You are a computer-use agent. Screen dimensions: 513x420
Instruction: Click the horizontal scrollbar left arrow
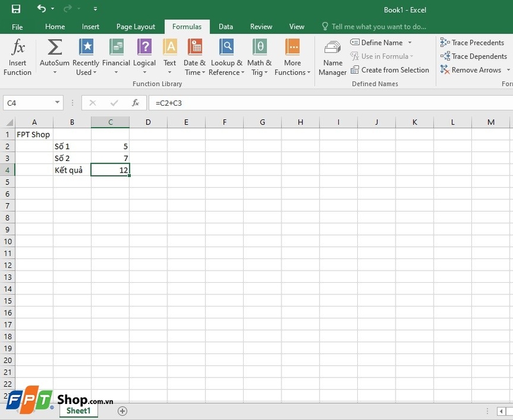pyautogui.click(x=501, y=411)
